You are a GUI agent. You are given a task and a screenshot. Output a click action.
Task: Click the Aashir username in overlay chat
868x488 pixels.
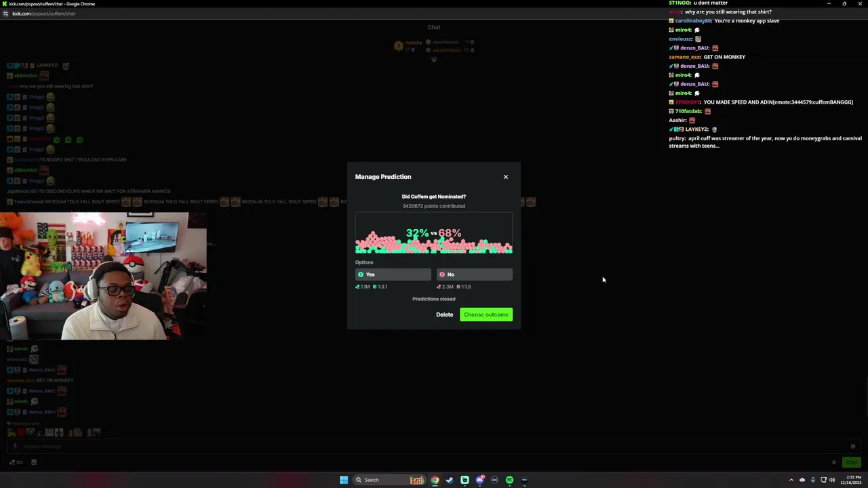(x=677, y=120)
